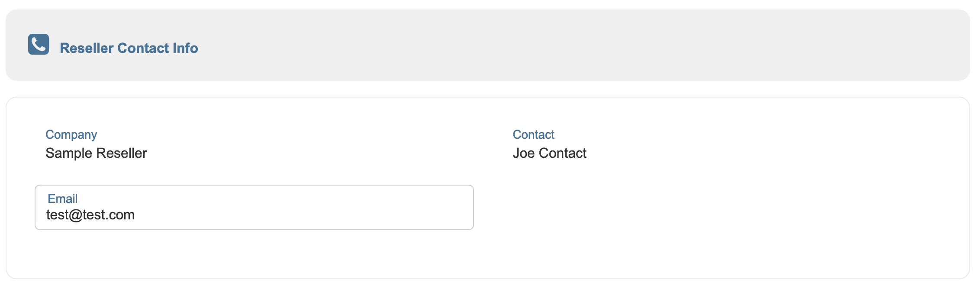Select the Joe Contact name value

coord(549,153)
